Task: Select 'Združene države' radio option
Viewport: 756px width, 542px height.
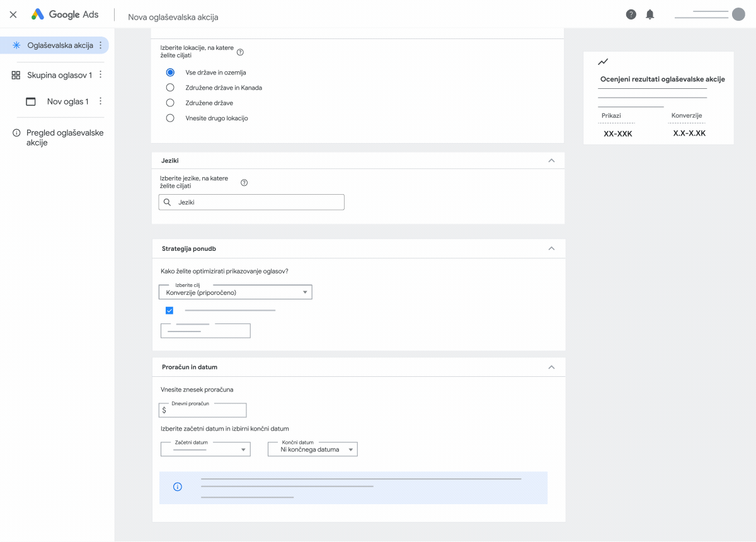Action: (x=170, y=103)
